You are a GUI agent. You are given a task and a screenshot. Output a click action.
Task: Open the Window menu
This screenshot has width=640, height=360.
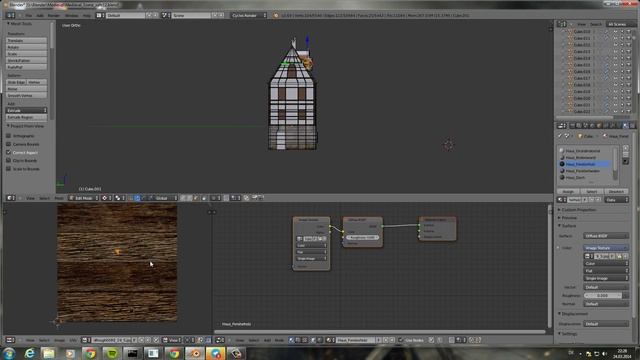tap(71, 16)
